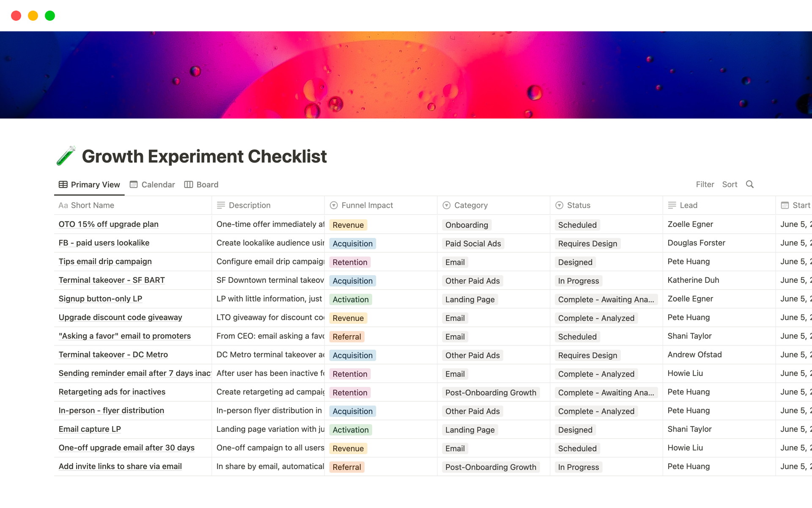812x508 pixels.
Task: Open the Description column header menu
Action: click(249, 205)
